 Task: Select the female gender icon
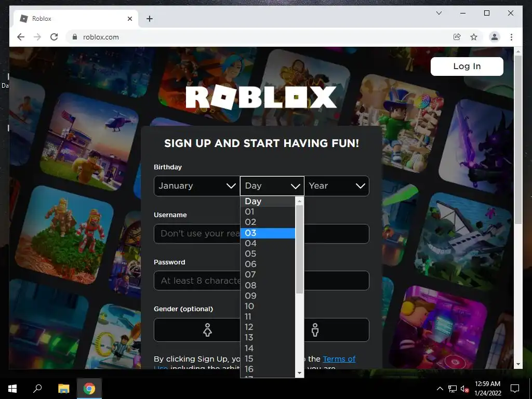click(207, 330)
